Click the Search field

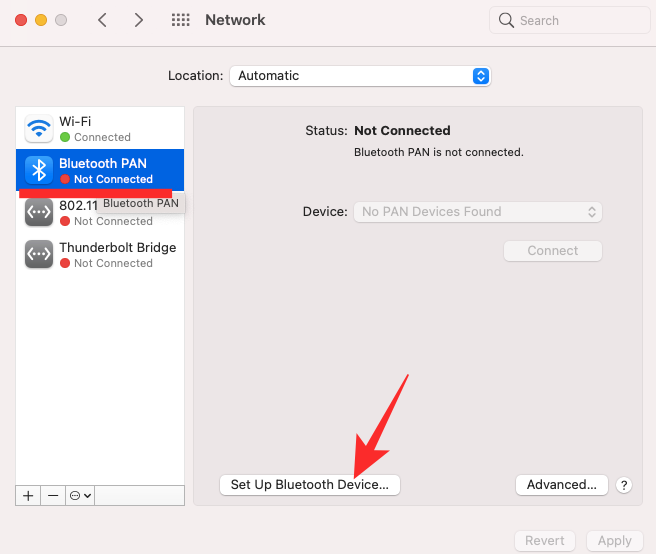point(569,20)
